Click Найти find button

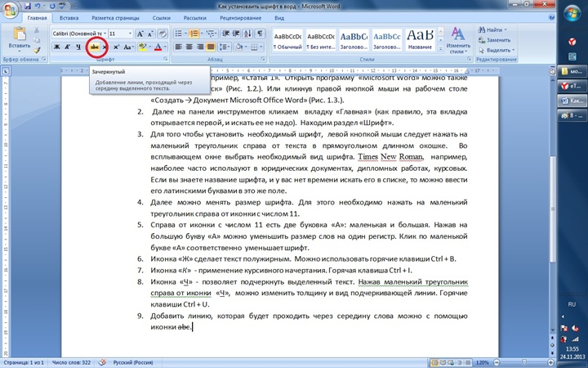click(x=492, y=29)
